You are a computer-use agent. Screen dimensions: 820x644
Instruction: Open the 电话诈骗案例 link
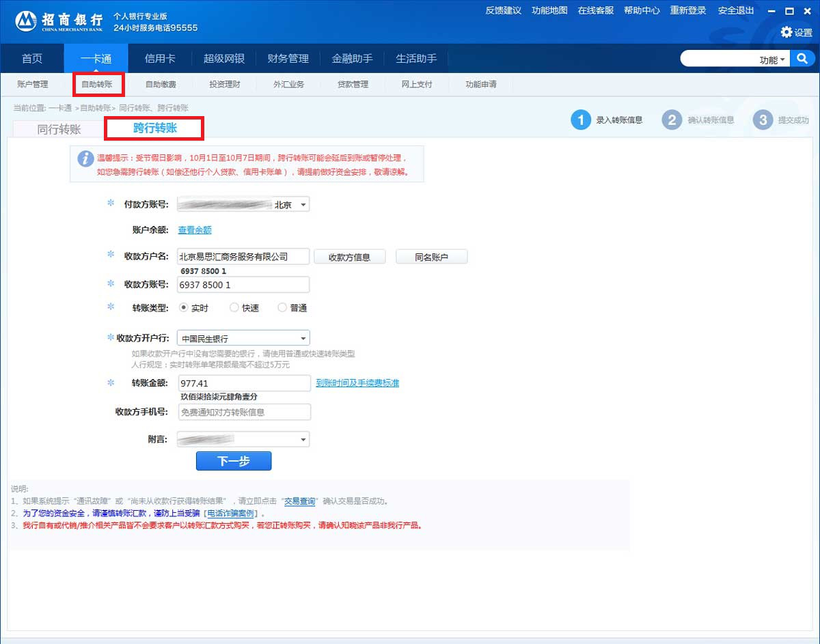[231, 514]
